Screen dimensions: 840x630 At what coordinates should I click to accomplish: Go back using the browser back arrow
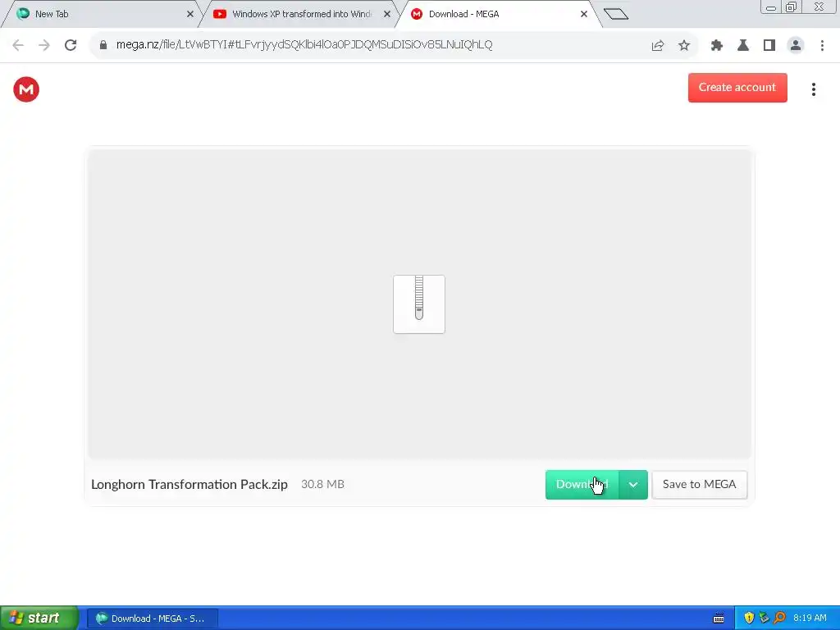(18, 45)
